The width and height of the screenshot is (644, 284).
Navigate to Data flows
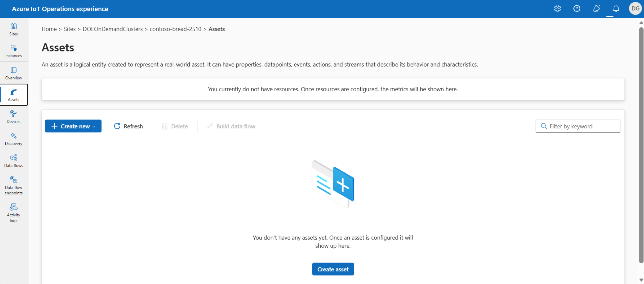click(x=13, y=161)
